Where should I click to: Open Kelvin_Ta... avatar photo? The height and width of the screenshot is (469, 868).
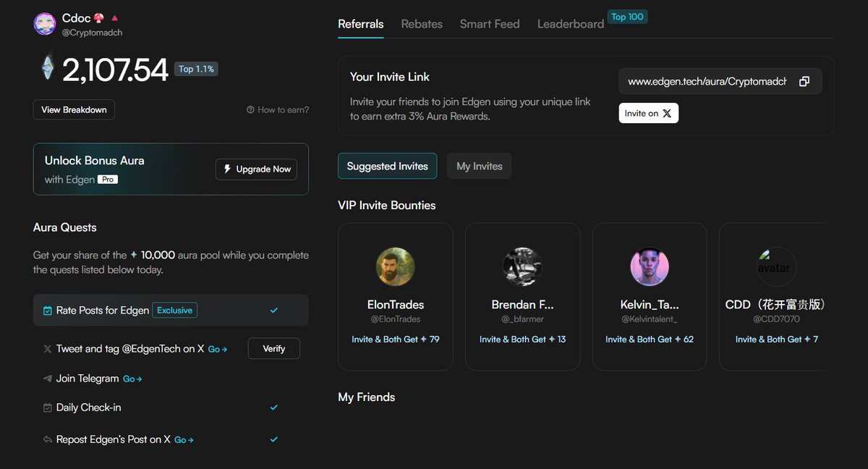click(x=650, y=267)
